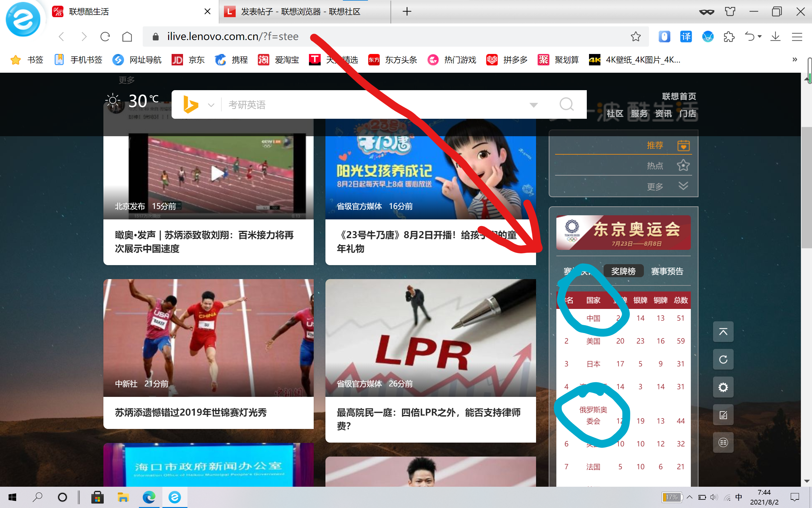Click the floating list menu button
Image resolution: width=812 pixels, height=508 pixels.
(723, 442)
